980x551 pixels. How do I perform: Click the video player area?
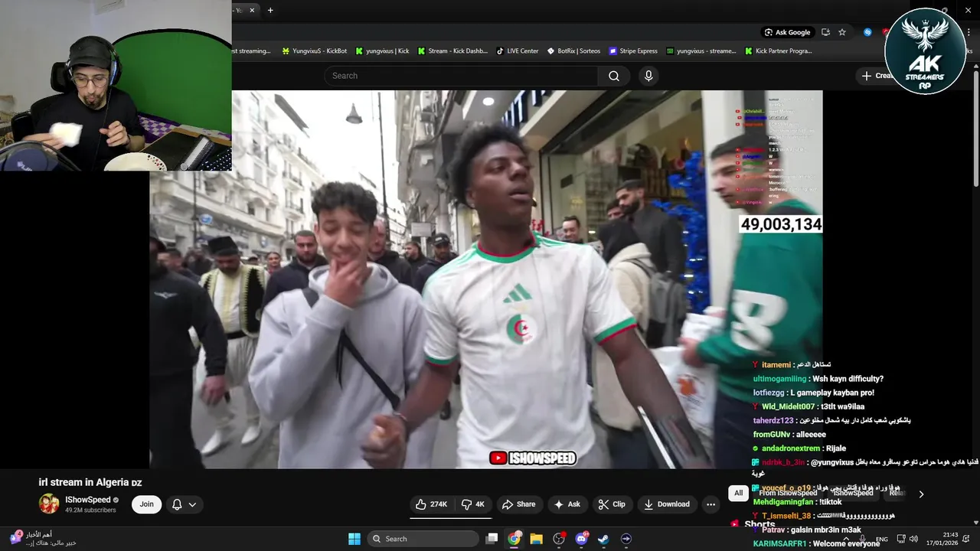point(486,279)
